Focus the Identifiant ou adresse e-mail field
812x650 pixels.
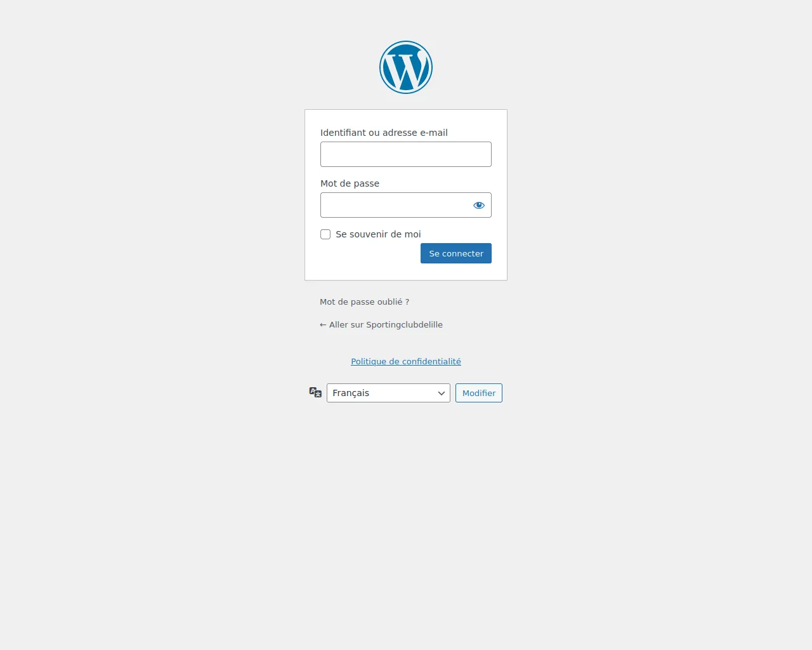tap(406, 154)
